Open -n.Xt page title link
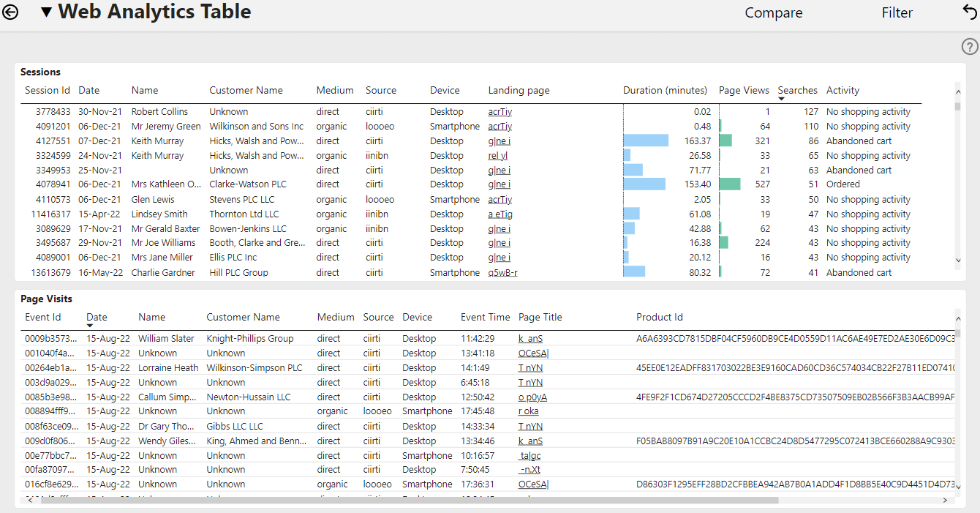The image size is (980, 513). coord(529,470)
